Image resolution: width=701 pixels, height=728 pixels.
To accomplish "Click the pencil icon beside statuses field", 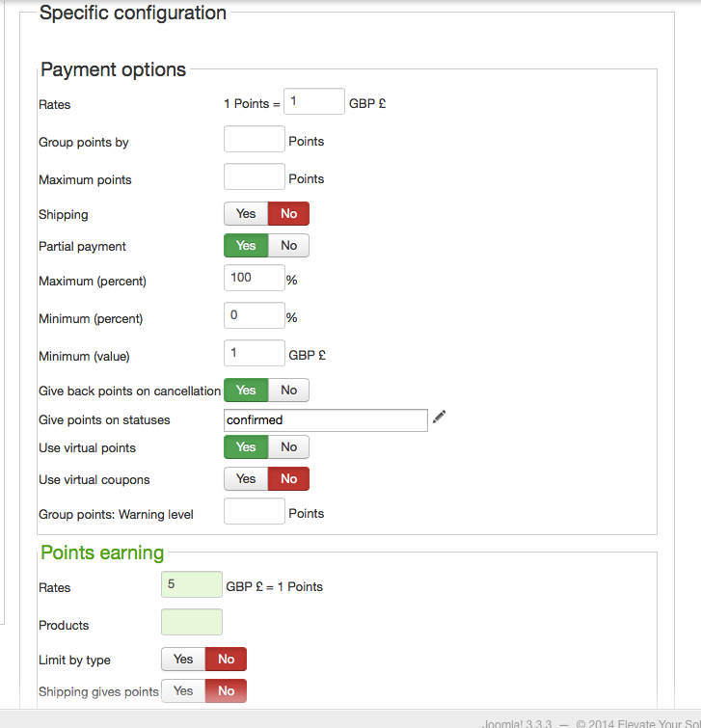I will [x=440, y=417].
